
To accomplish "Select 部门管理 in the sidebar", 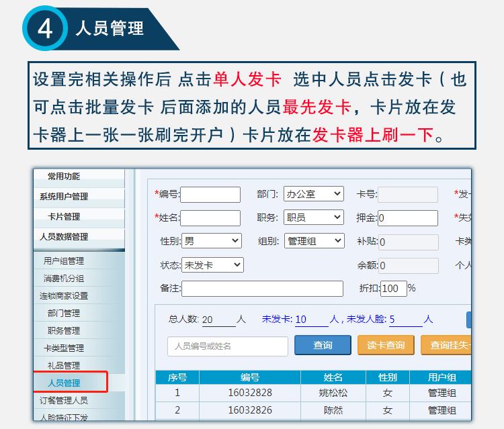I will click(64, 313).
